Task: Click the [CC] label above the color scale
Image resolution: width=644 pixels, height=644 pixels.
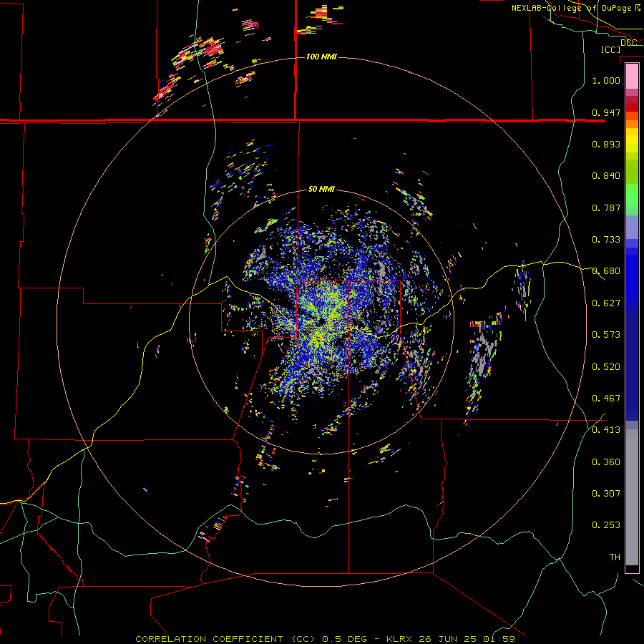Action: pos(611,49)
